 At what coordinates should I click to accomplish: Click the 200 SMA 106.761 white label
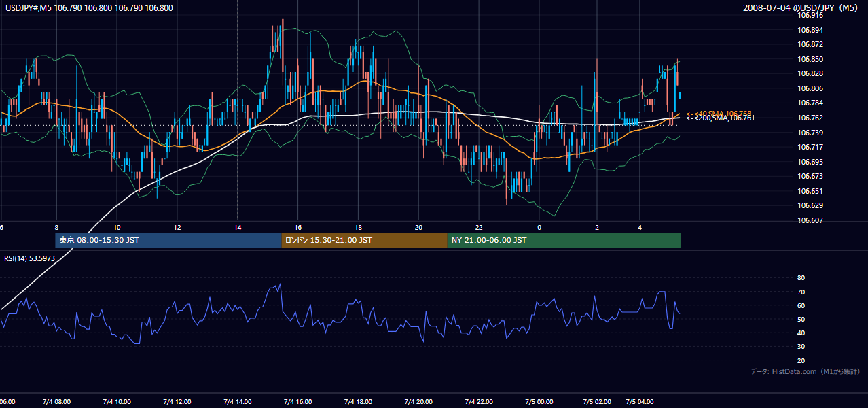[720, 118]
